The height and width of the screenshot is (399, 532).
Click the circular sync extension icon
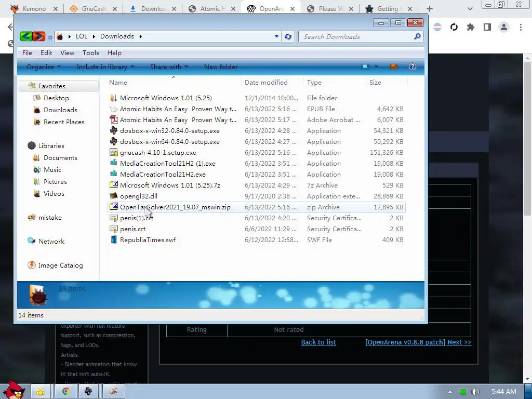pos(454,27)
